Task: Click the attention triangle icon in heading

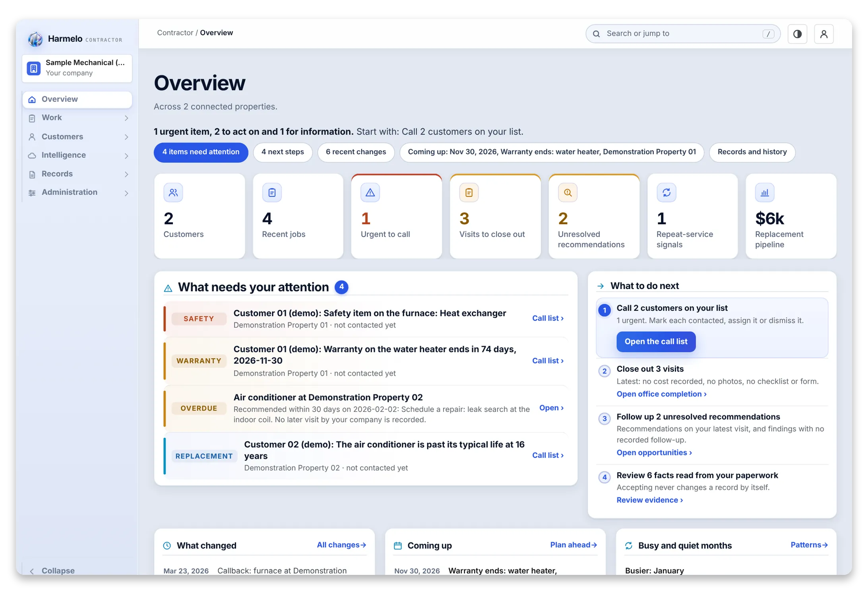Action: coord(168,288)
